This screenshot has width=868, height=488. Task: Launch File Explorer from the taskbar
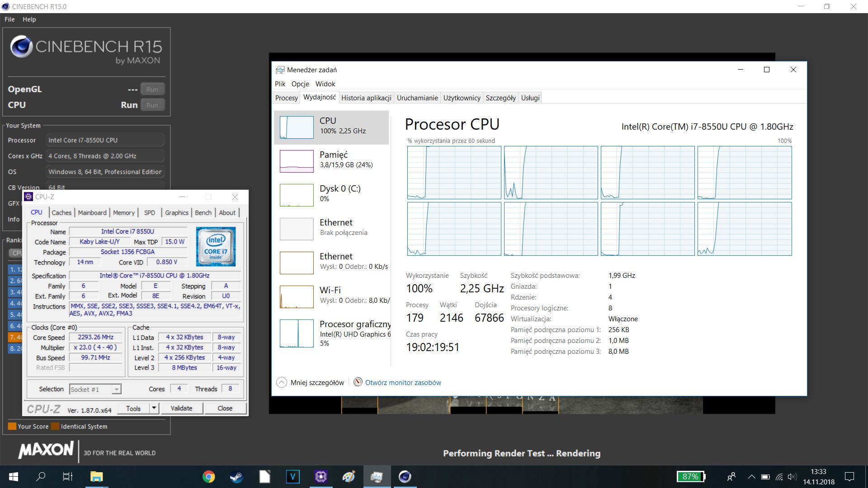(97, 477)
